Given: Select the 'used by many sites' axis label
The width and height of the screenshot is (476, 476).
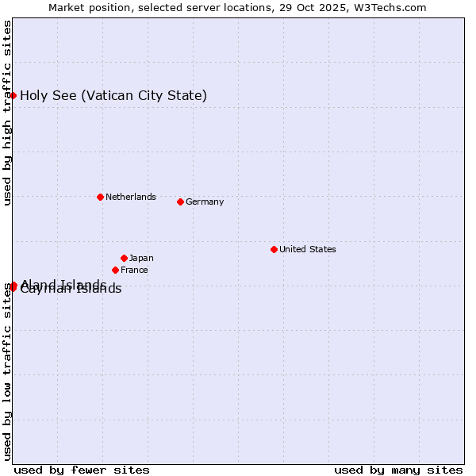Looking at the screenshot, I should coord(398,470).
